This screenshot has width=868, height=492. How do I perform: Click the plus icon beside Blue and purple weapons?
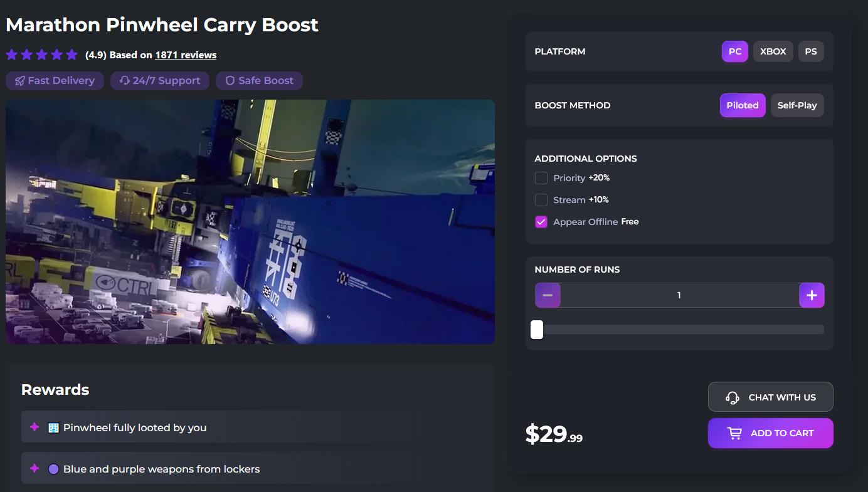(x=34, y=469)
